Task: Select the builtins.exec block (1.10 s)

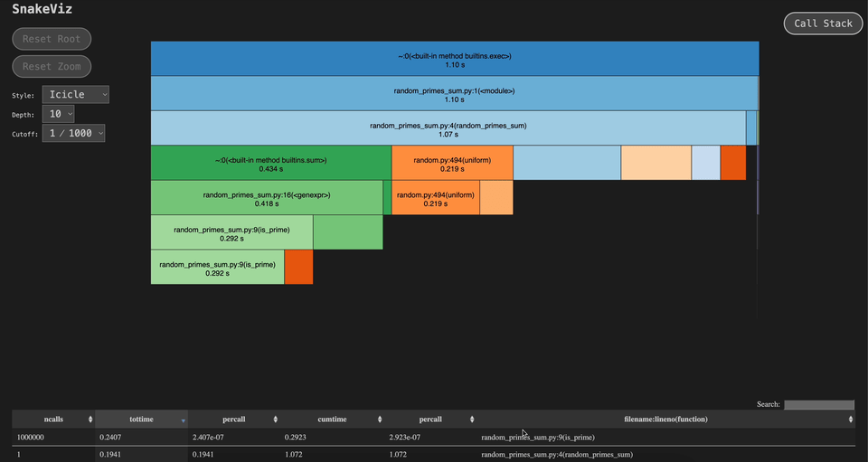Action: [455, 59]
